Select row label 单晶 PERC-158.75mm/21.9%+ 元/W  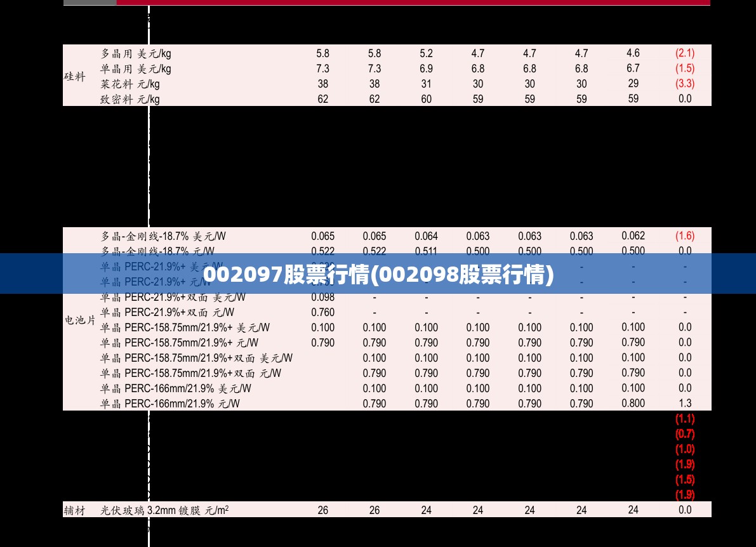[180, 343]
